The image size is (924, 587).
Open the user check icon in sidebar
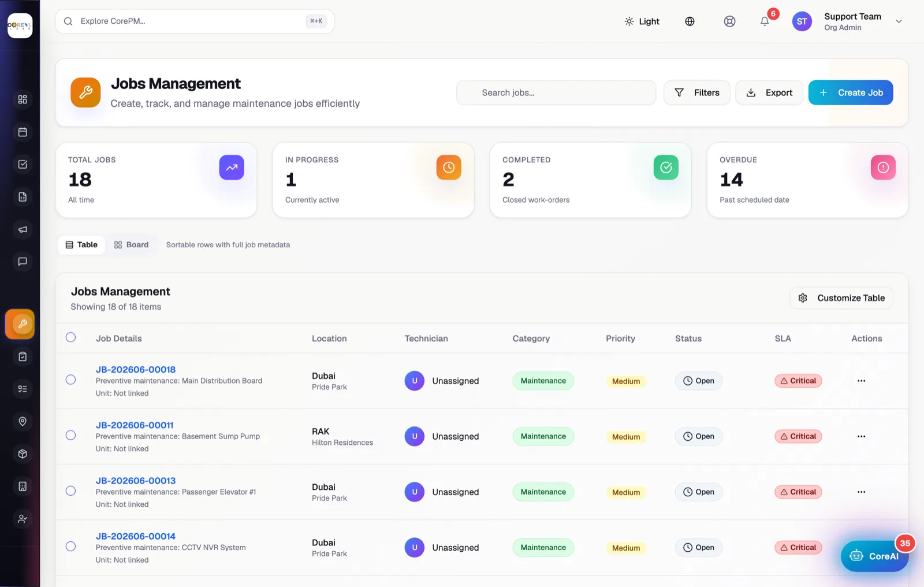[x=23, y=519]
